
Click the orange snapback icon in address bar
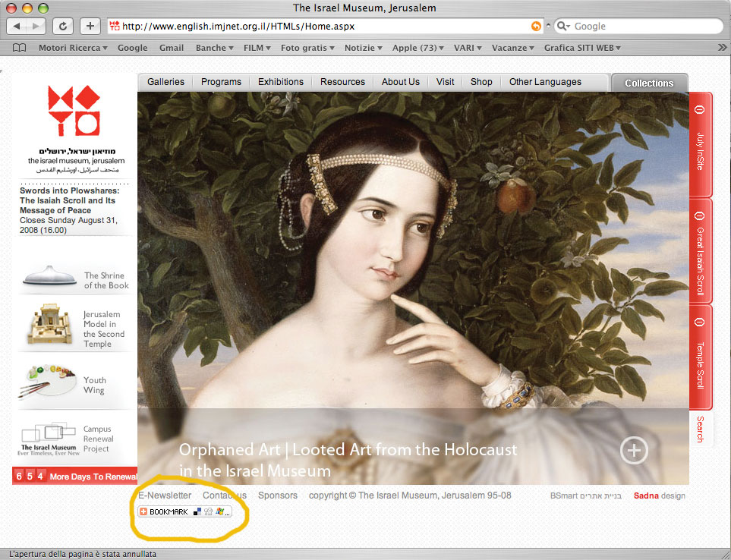(536, 27)
